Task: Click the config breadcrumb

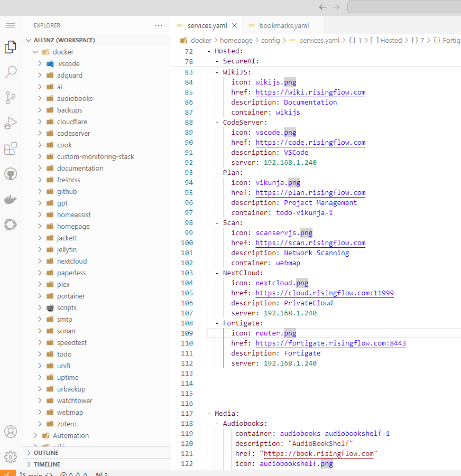Action: point(270,40)
